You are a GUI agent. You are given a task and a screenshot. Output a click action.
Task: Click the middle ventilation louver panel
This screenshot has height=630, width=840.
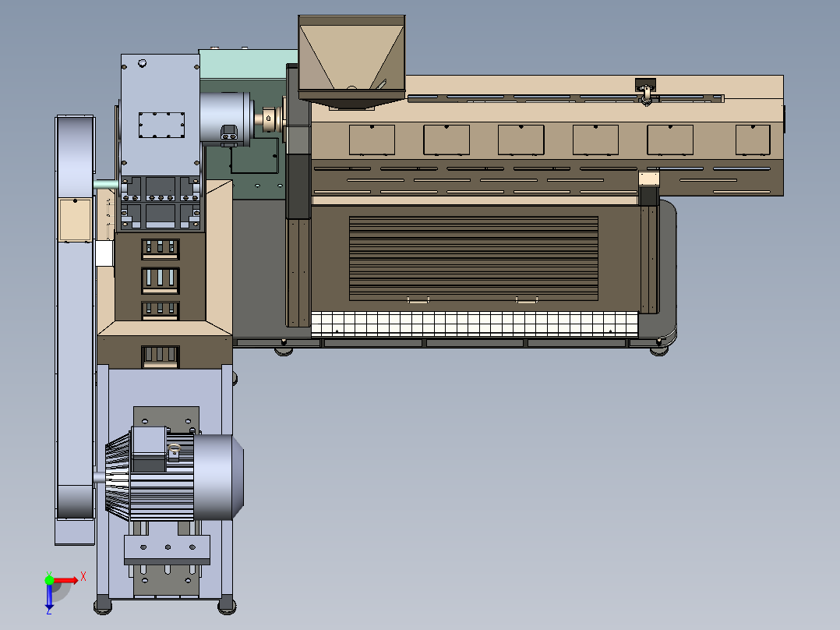[161, 279]
